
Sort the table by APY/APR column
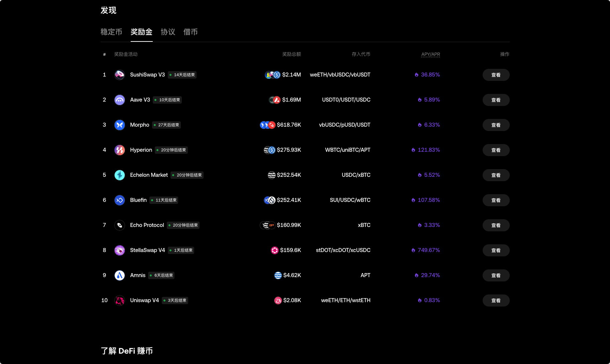click(431, 54)
